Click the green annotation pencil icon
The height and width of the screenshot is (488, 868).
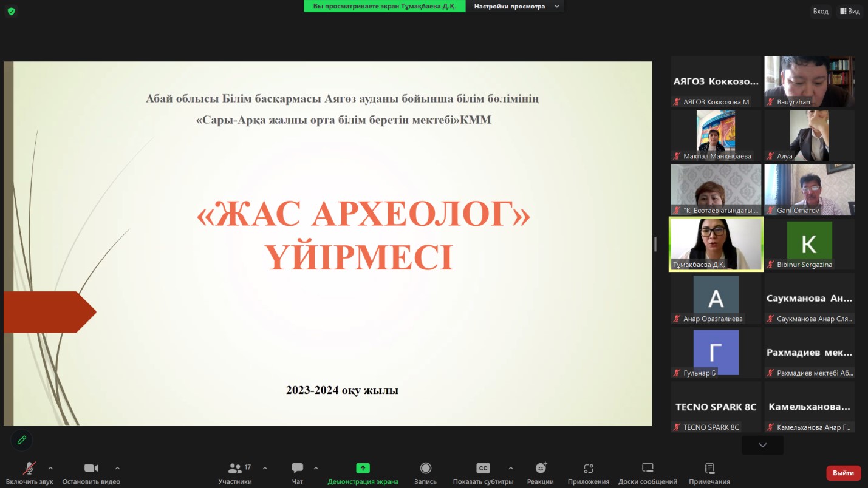coord(22,440)
